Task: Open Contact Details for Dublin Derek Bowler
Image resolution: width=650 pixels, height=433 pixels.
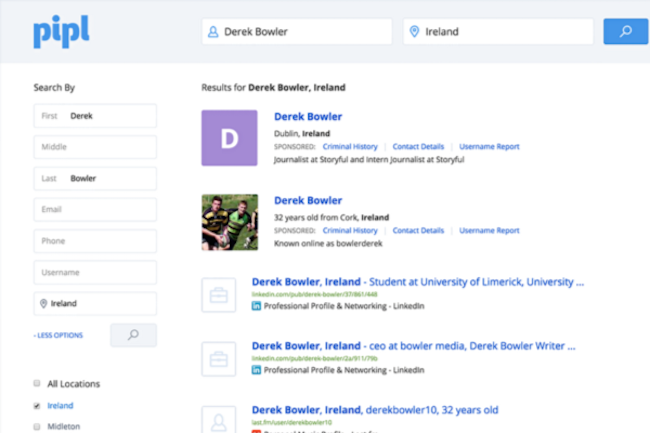Action: (x=418, y=147)
